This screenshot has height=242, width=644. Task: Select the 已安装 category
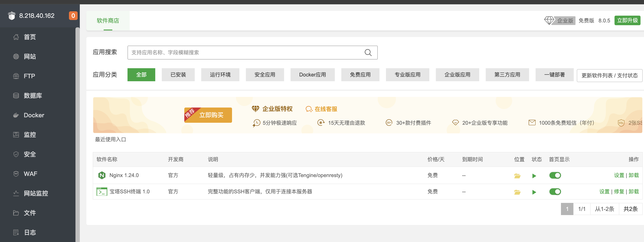[178, 75]
